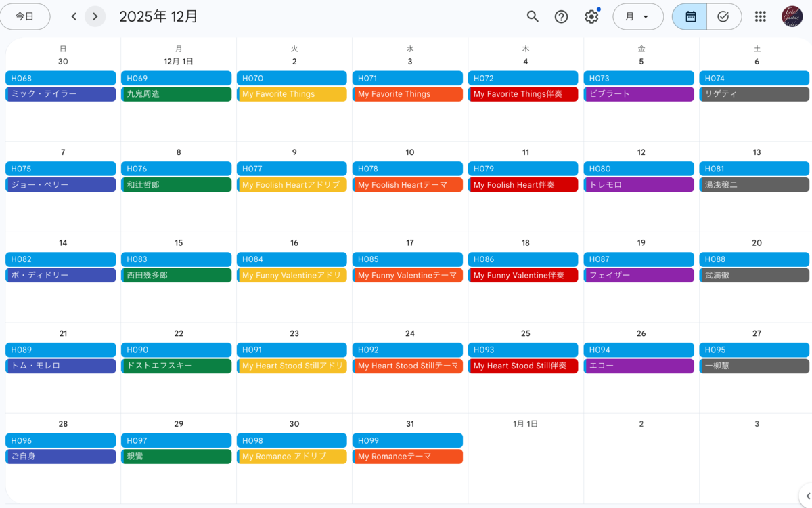Viewport: 812px width, 508px height.
Task: Open the トレモロ event
Action: click(639, 185)
